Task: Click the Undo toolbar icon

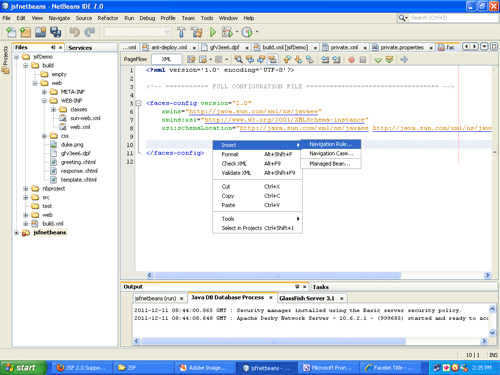Action: click(x=75, y=32)
